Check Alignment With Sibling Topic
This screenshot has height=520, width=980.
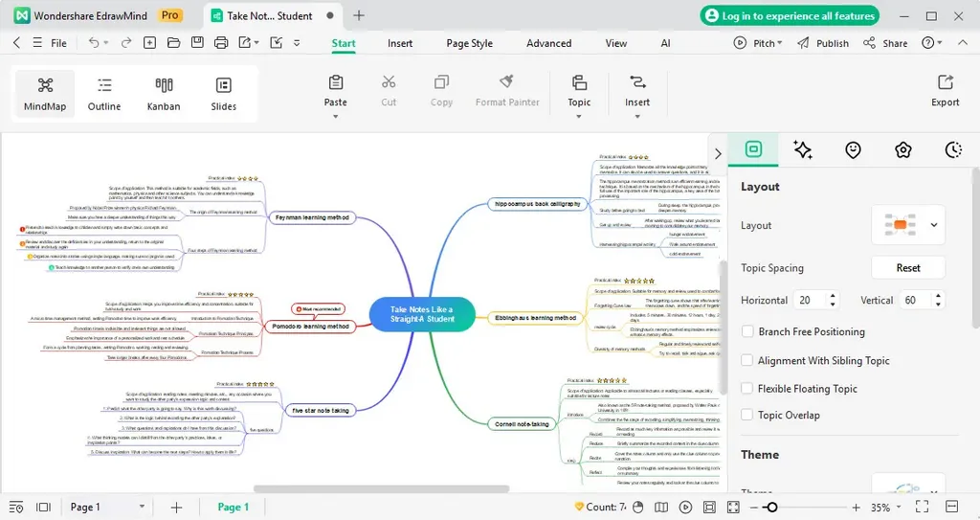pyautogui.click(x=746, y=360)
